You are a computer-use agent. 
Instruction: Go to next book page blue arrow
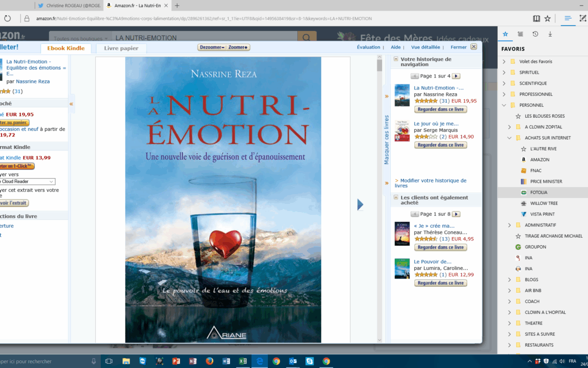click(360, 204)
